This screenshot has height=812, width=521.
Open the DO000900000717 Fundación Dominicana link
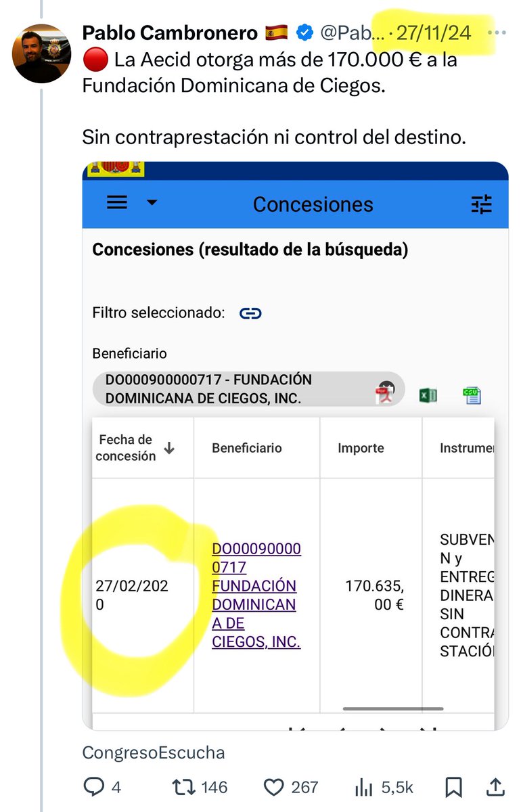(x=256, y=595)
